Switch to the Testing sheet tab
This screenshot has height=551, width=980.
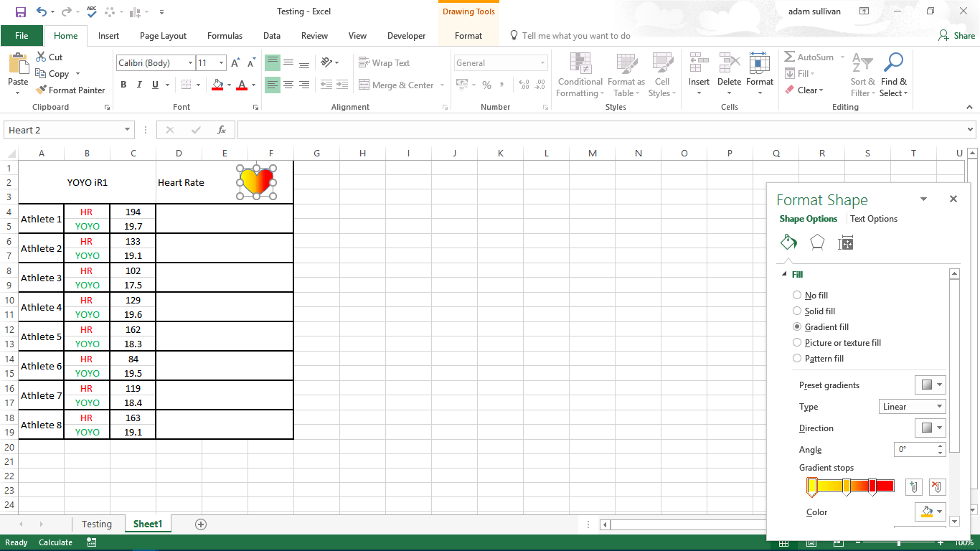[x=96, y=524]
